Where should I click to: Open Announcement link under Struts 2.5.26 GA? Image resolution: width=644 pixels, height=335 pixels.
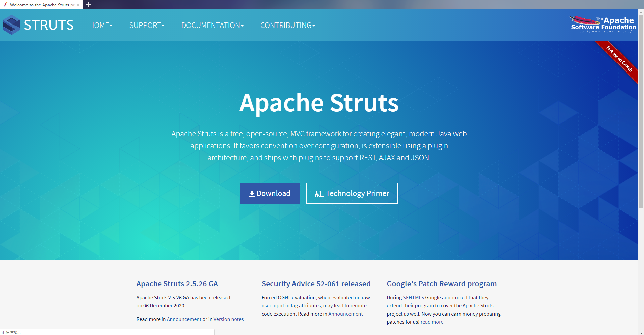click(184, 319)
